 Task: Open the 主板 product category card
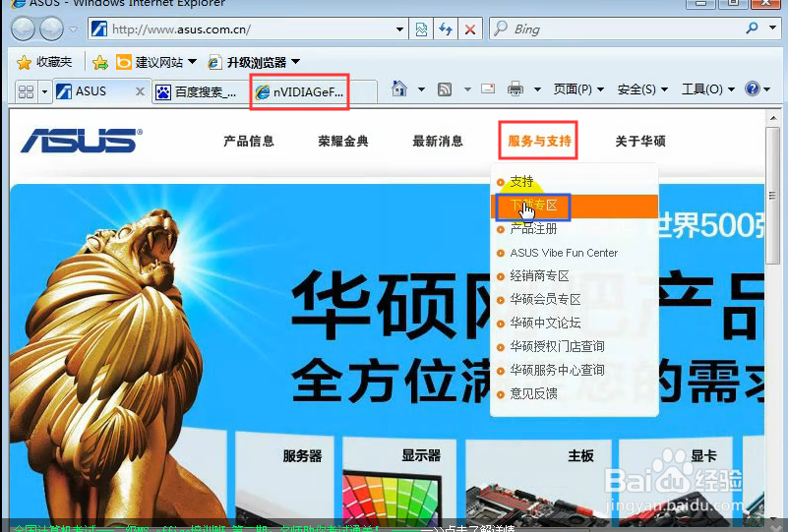(538, 482)
